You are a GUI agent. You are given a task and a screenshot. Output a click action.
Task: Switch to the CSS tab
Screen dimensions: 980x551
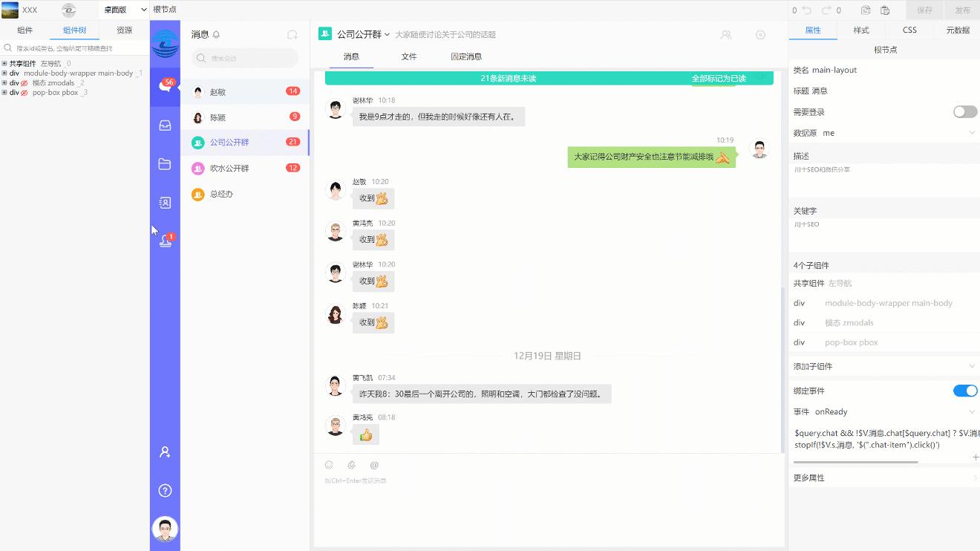[909, 30]
